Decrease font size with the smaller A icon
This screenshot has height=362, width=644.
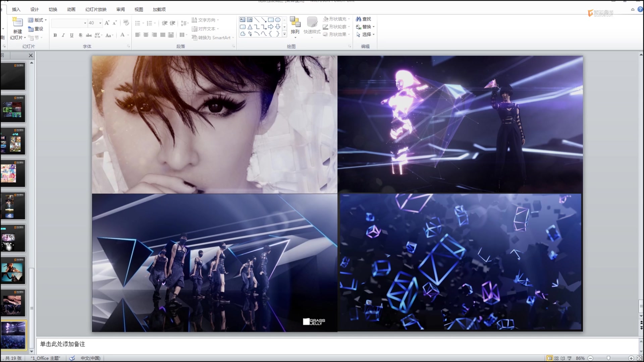pos(115,23)
